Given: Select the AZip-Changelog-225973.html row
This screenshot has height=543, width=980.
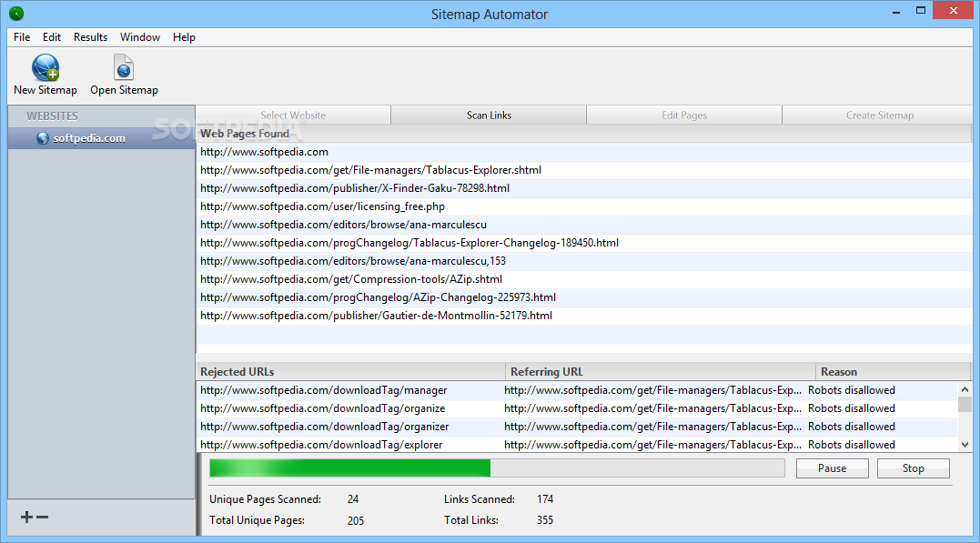Looking at the screenshot, I should (x=584, y=297).
